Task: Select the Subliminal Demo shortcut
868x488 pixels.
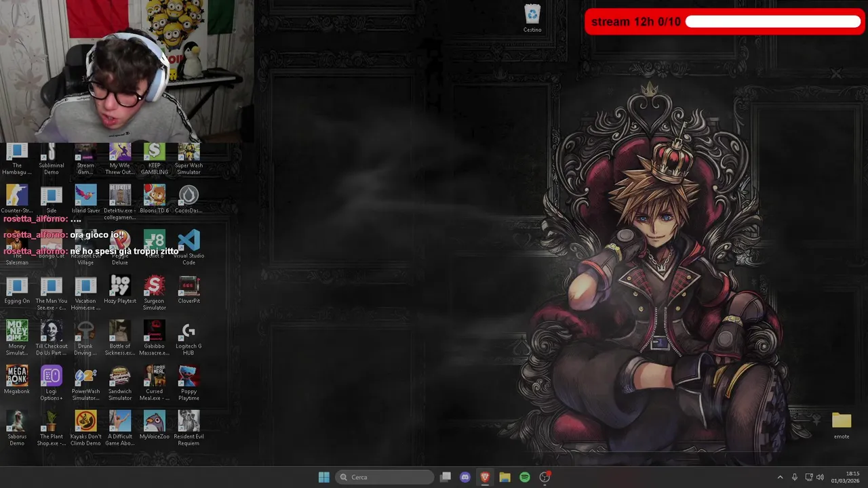Action: click(52, 160)
